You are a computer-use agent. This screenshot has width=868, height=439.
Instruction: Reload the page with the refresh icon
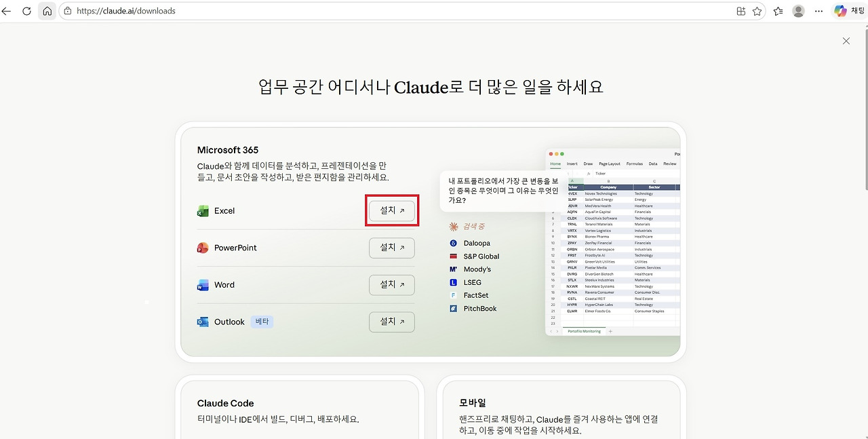(27, 12)
